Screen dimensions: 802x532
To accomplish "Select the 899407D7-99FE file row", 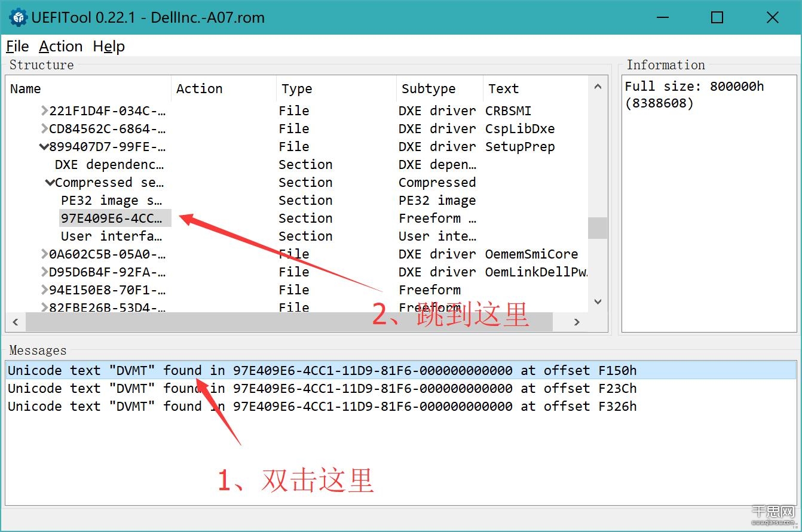I will coord(108,146).
